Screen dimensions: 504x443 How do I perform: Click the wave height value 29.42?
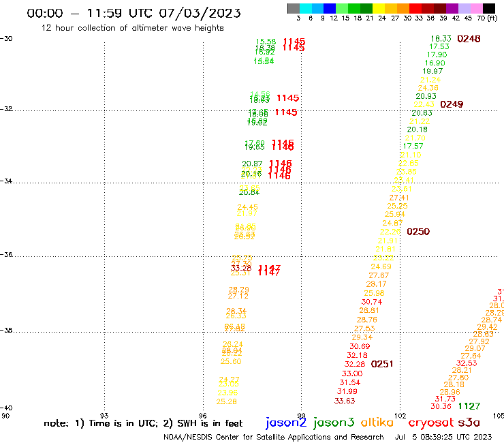point(487,327)
